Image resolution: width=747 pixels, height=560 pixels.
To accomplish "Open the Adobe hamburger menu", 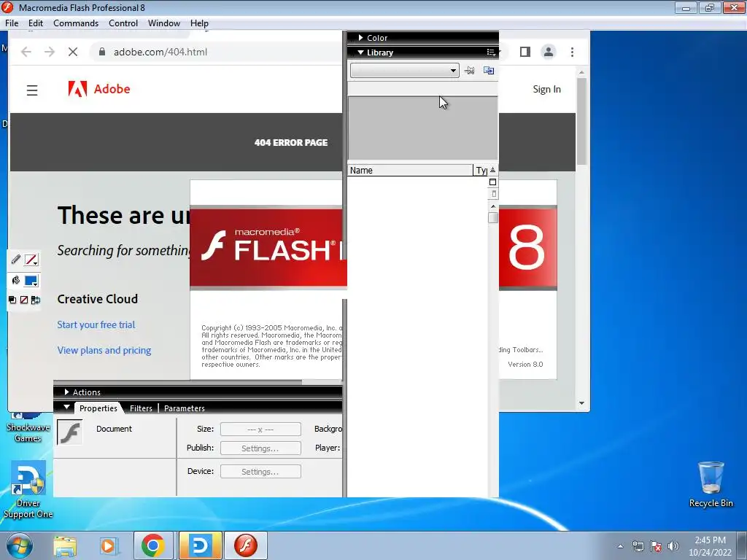I will [32, 90].
